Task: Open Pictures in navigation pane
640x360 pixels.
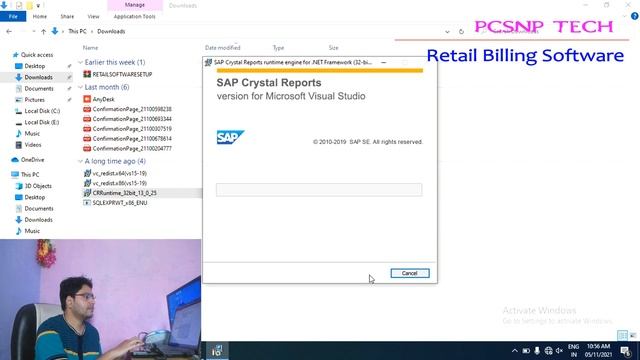Action: click(x=35, y=100)
